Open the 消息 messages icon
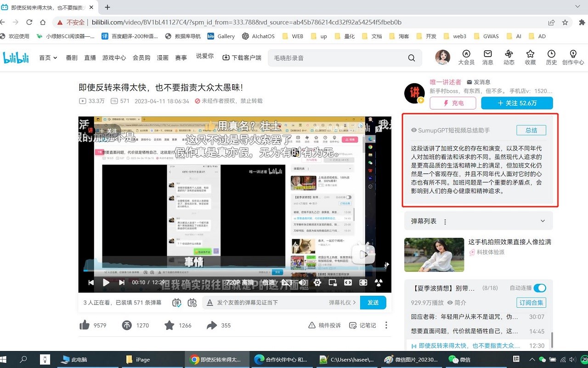 click(x=488, y=57)
